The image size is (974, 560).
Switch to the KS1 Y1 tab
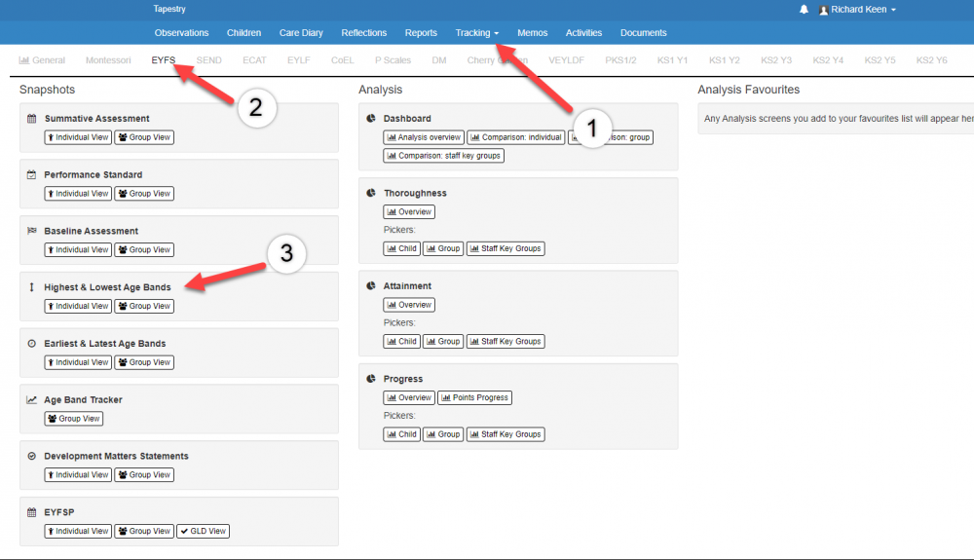click(x=672, y=60)
